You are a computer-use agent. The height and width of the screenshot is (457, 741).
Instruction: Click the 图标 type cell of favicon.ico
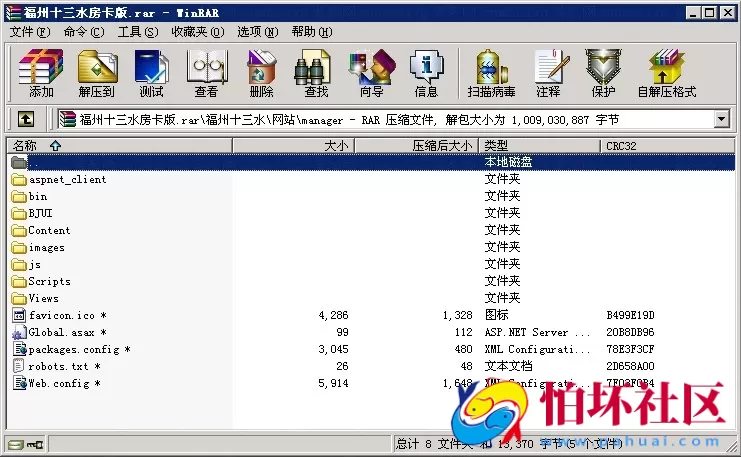[x=496, y=315]
